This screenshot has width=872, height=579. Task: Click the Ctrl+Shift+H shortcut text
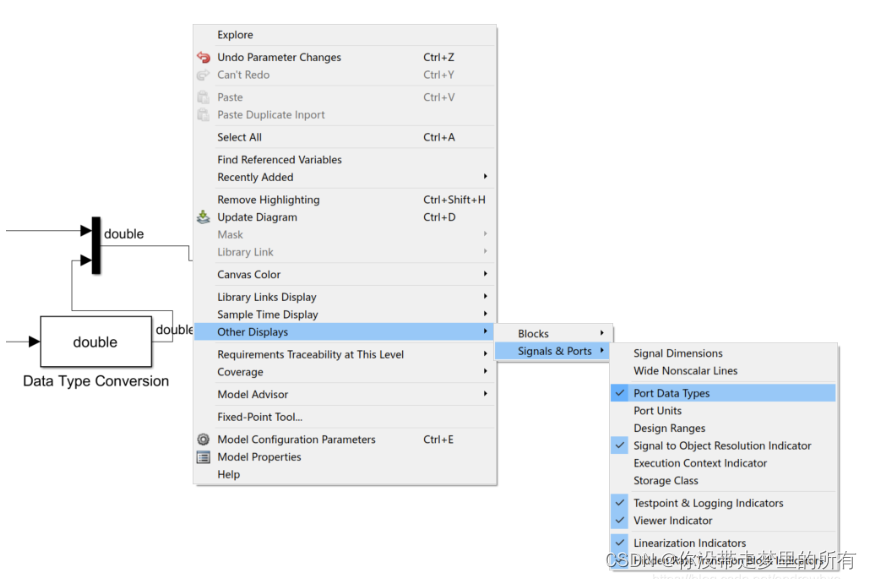[x=454, y=200]
